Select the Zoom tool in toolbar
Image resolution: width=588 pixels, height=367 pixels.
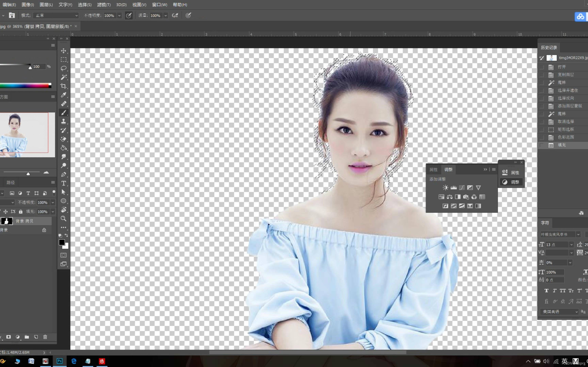tap(64, 219)
